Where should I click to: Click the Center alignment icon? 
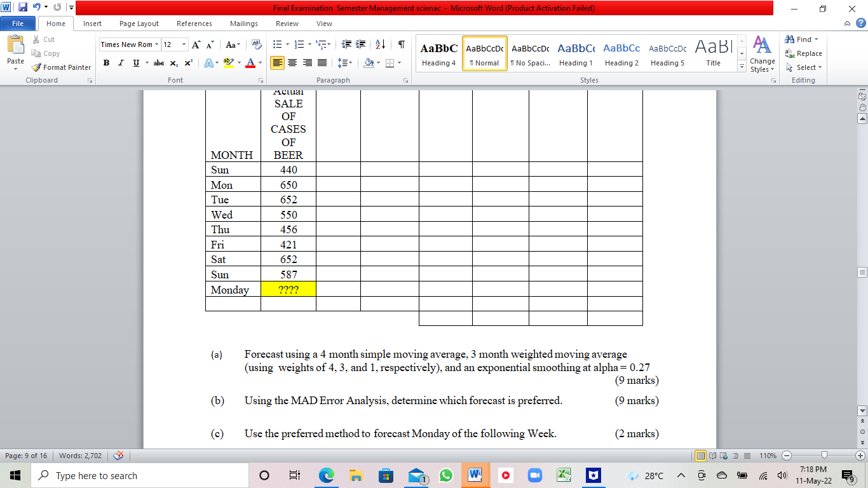coord(292,62)
